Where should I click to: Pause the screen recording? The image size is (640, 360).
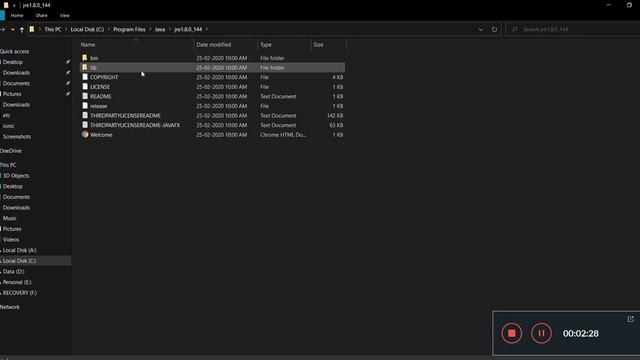pos(541,333)
